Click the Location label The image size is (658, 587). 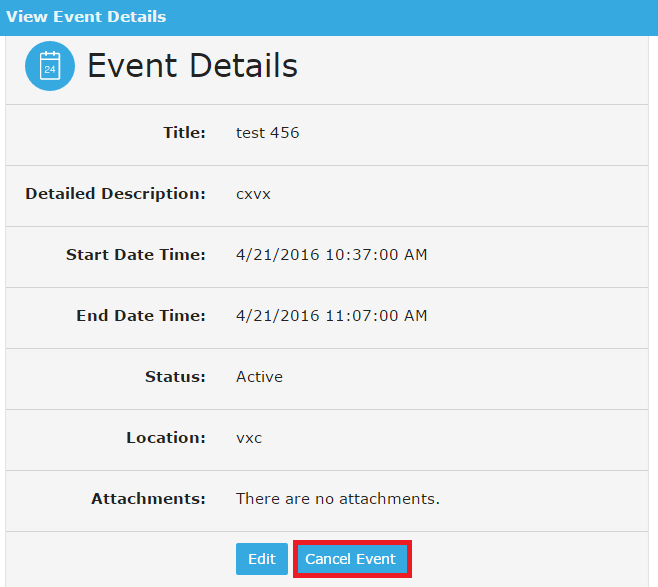pyautogui.click(x=166, y=438)
